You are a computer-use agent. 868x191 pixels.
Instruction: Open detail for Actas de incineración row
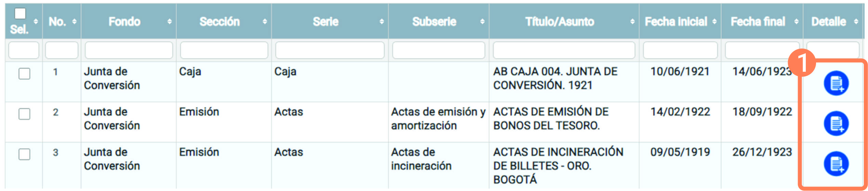point(836,164)
